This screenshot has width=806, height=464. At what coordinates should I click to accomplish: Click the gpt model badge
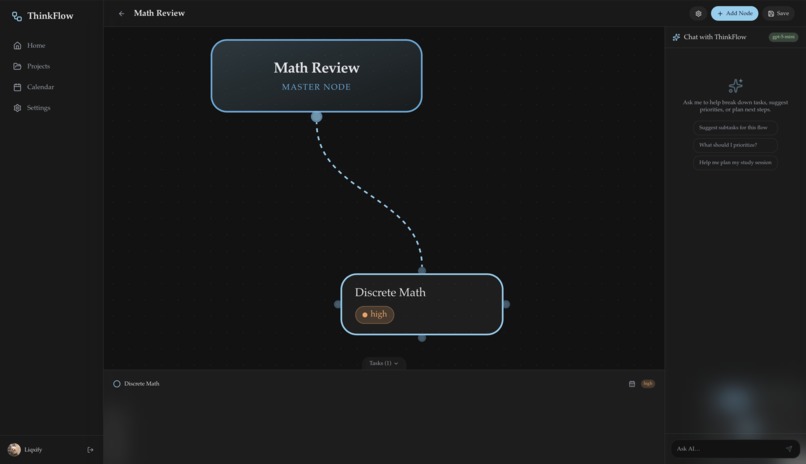(x=783, y=37)
